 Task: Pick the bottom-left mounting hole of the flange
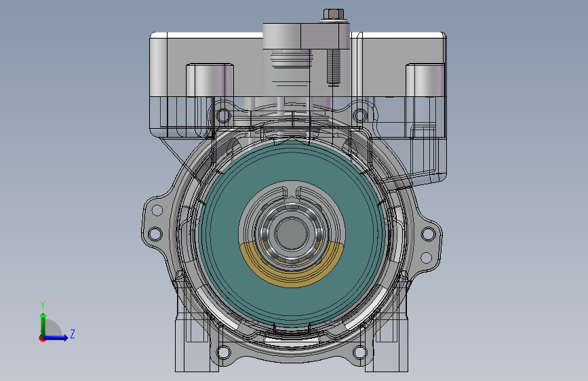click(224, 353)
